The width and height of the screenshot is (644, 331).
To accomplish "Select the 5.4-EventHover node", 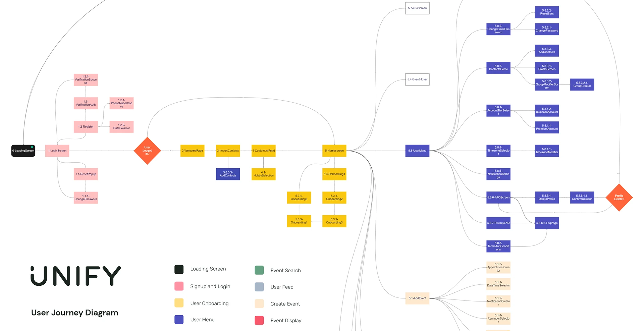I will click(x=417, y=79).
